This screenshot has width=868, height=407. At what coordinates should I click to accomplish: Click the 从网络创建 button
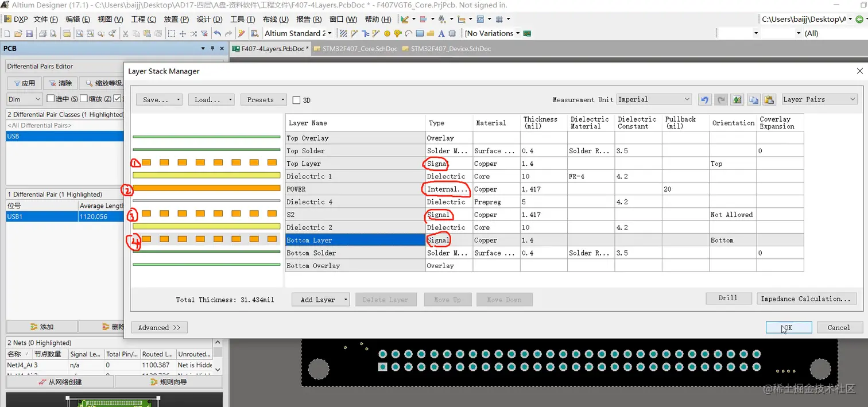pos(60,382)
